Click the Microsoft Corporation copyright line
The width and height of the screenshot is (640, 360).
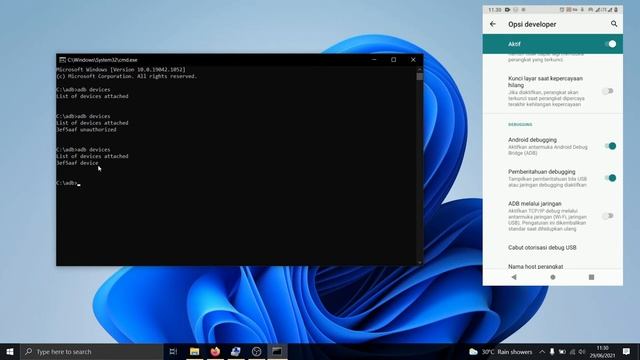(127, 76)
